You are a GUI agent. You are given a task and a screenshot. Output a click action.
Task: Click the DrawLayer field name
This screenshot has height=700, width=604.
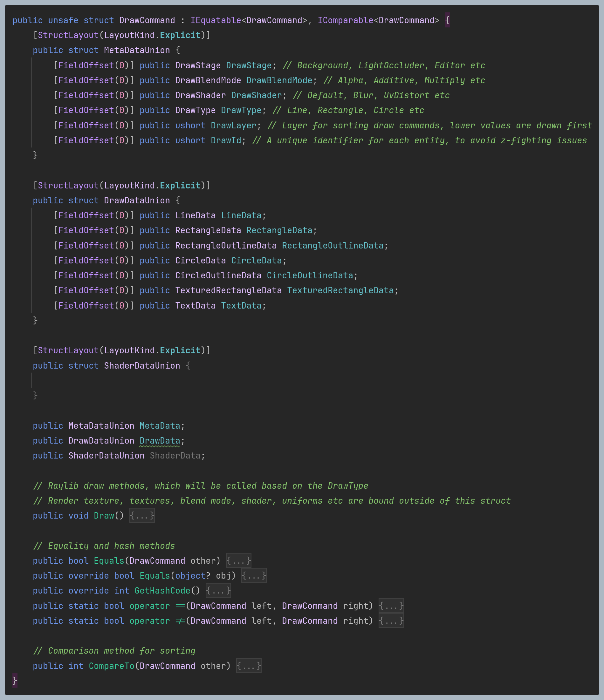234,125
